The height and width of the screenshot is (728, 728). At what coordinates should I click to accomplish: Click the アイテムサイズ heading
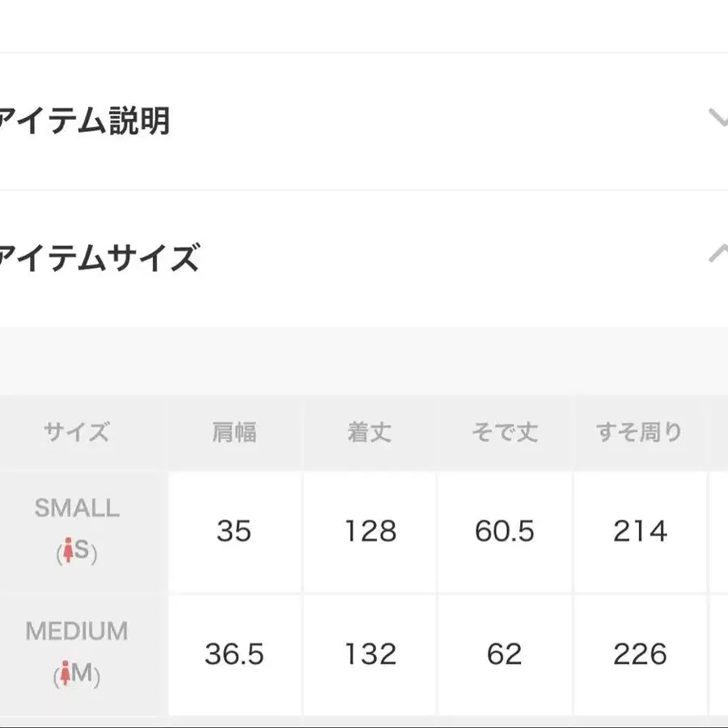point(99,257)
